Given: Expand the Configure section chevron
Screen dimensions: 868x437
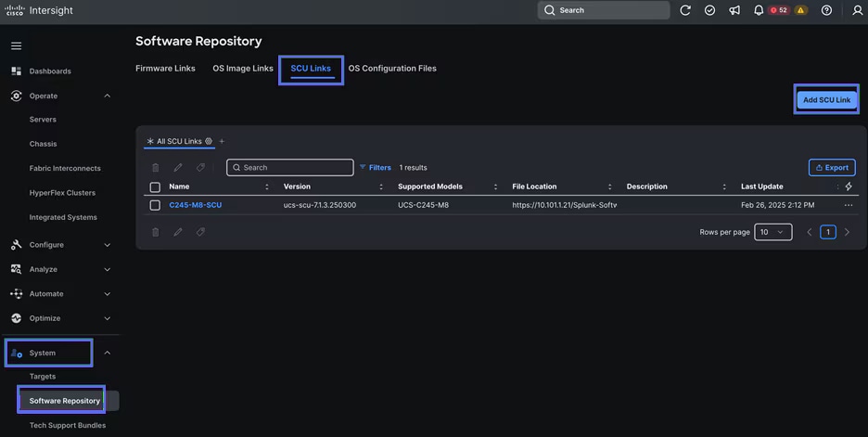Looking at the screenshot, I should tap(108, 245).
